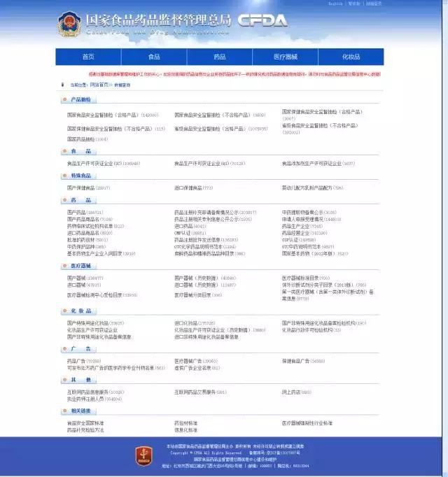Open the 国产器械 link
This screenshot has height=477, width=448.
tap(85, 278)
